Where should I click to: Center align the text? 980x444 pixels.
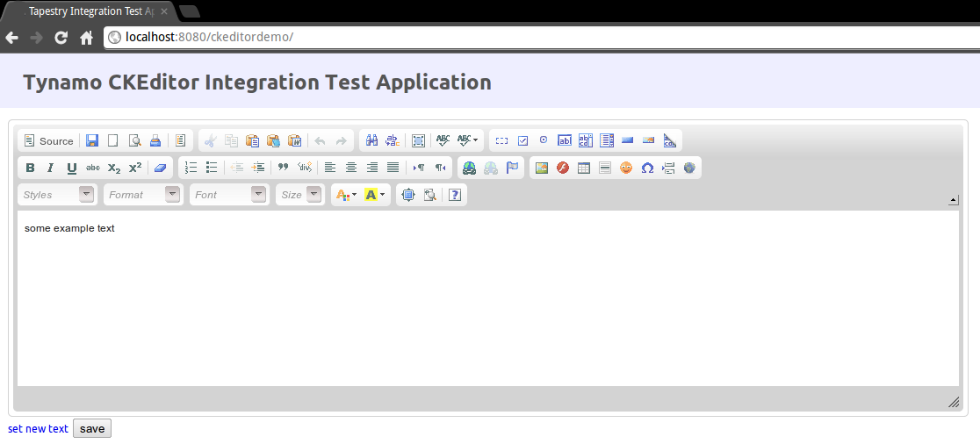click(351, 168)
